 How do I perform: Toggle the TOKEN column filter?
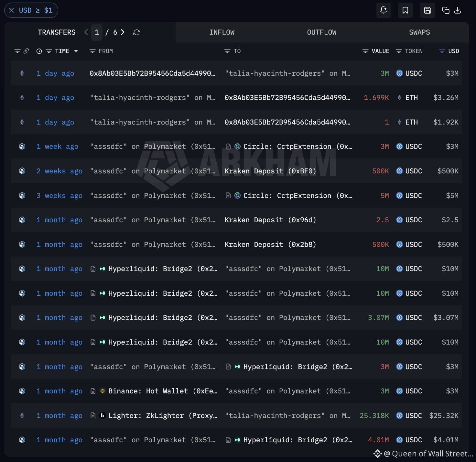(x=399, y=51)
